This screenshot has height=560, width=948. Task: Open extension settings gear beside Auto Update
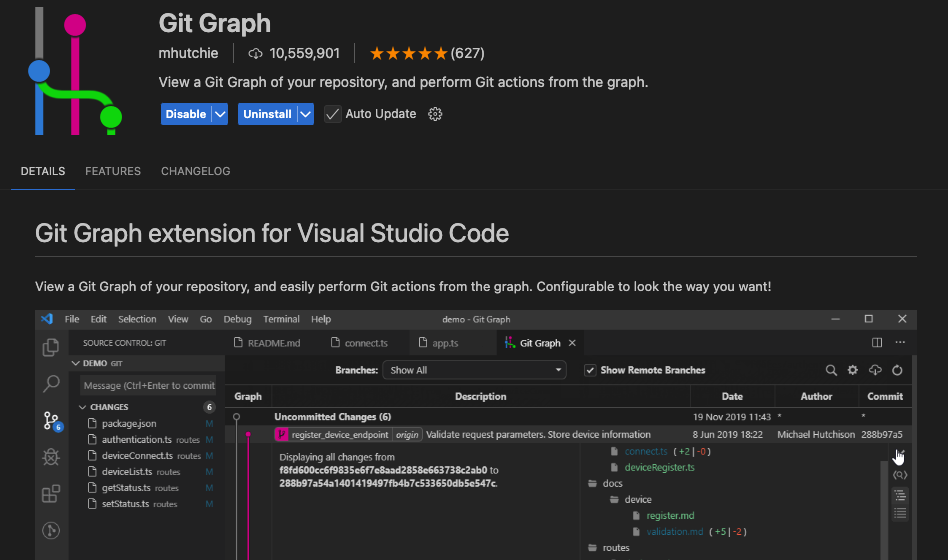[435, 114]
